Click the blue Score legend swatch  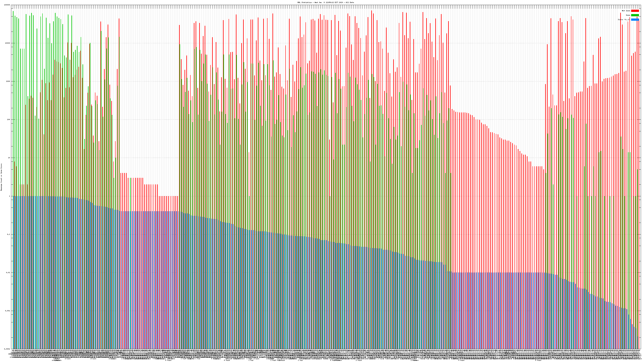[x=635, y=20]
